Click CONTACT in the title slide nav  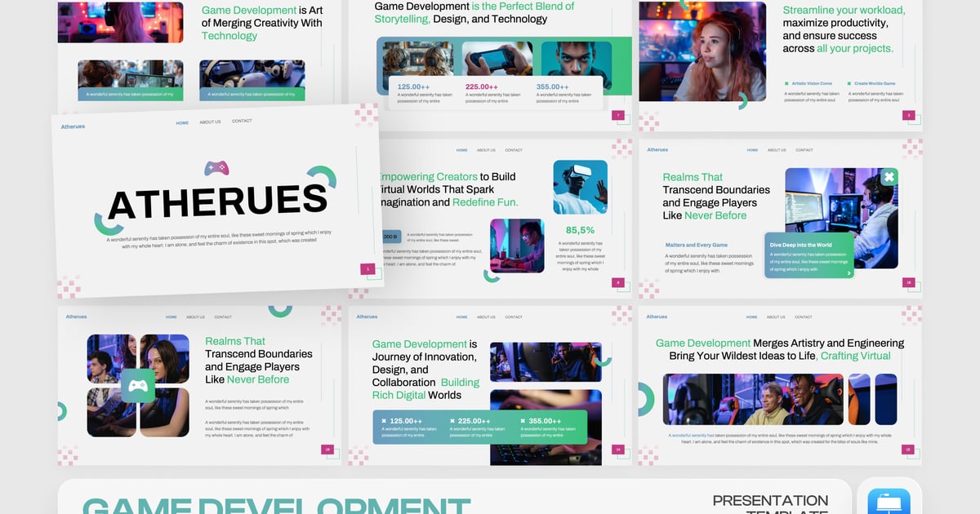click(x=242, y=121)
